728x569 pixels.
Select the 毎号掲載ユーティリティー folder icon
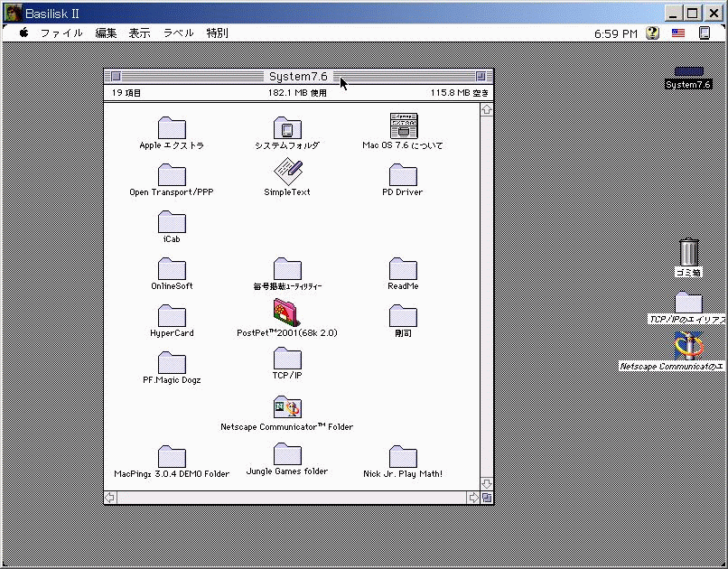pos(287,268)
